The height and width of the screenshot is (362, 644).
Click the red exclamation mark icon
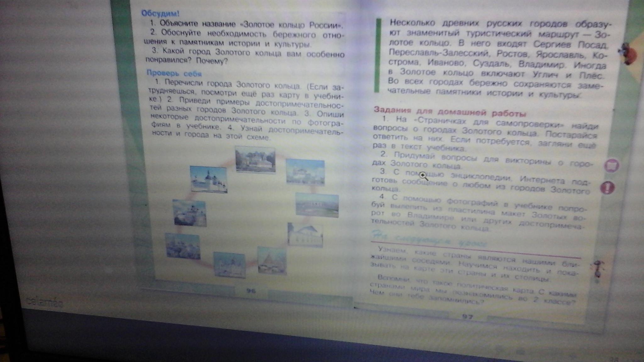click(608, 188)
